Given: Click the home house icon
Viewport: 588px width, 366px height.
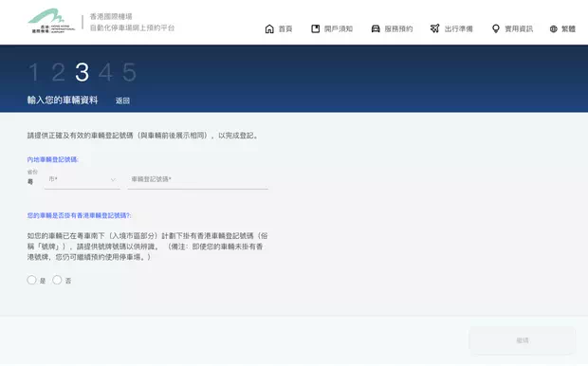Looking at the screenshot, I should tap(269, 28).
